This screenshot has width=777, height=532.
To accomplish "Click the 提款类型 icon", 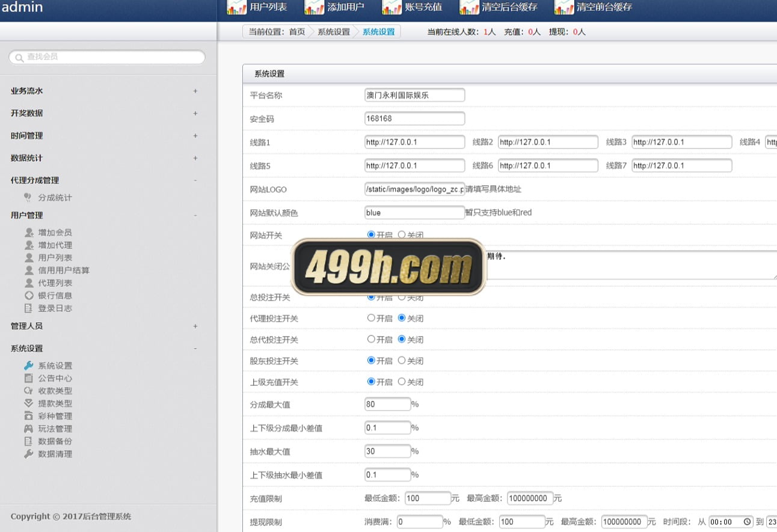I will (28, 403).
